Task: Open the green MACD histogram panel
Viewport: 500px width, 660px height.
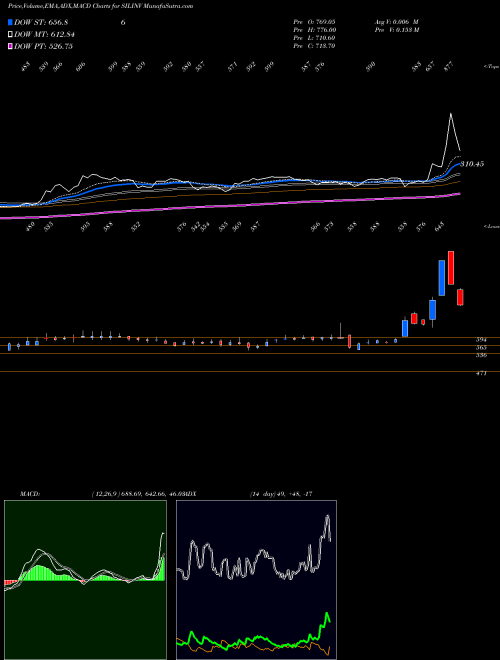Action: [x=85, y=580]
